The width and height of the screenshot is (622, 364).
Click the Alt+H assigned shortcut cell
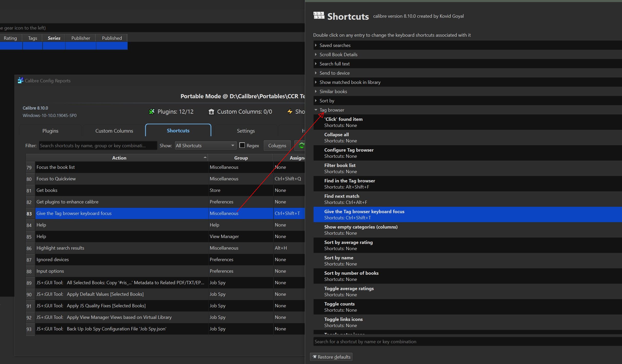pyautogui.click(x=289, y=248)
